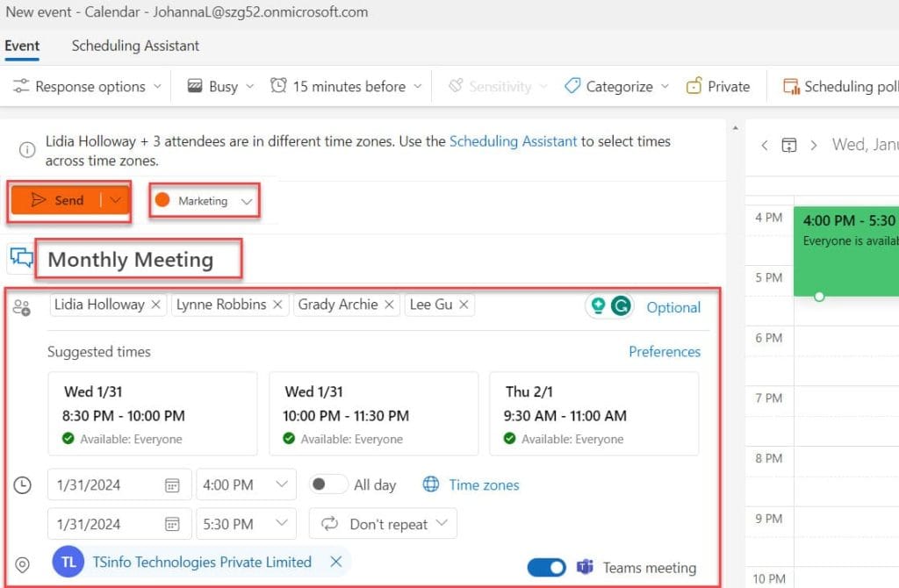The width and height of the screenshot is (899, 588).
Task: Select suggested time Thu 2/1 9:30 AM
Action: click(594, 413)
